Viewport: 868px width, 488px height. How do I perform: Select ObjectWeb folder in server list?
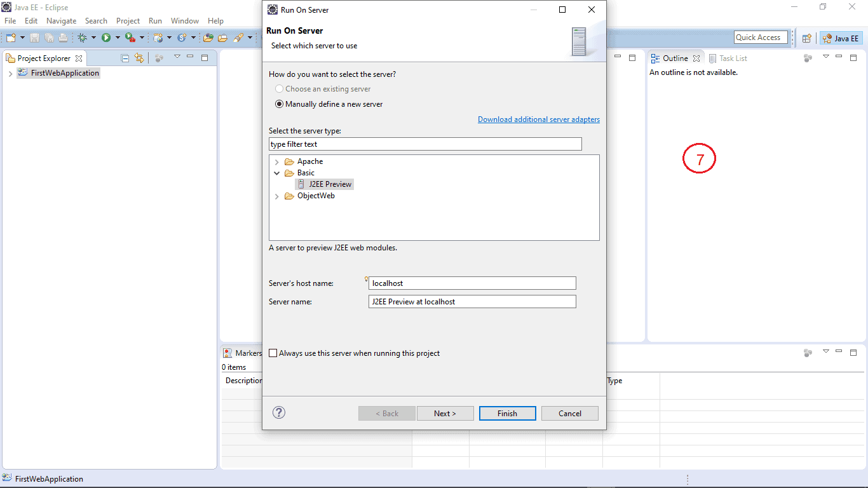309,196
